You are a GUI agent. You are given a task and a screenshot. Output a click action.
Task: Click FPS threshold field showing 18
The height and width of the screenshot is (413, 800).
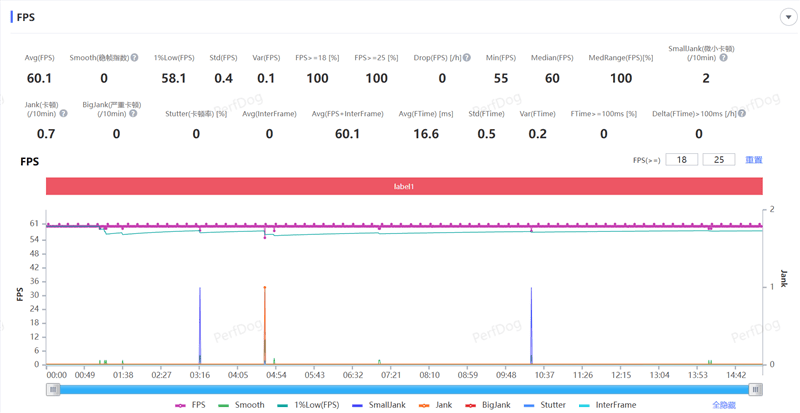point(681,160)
